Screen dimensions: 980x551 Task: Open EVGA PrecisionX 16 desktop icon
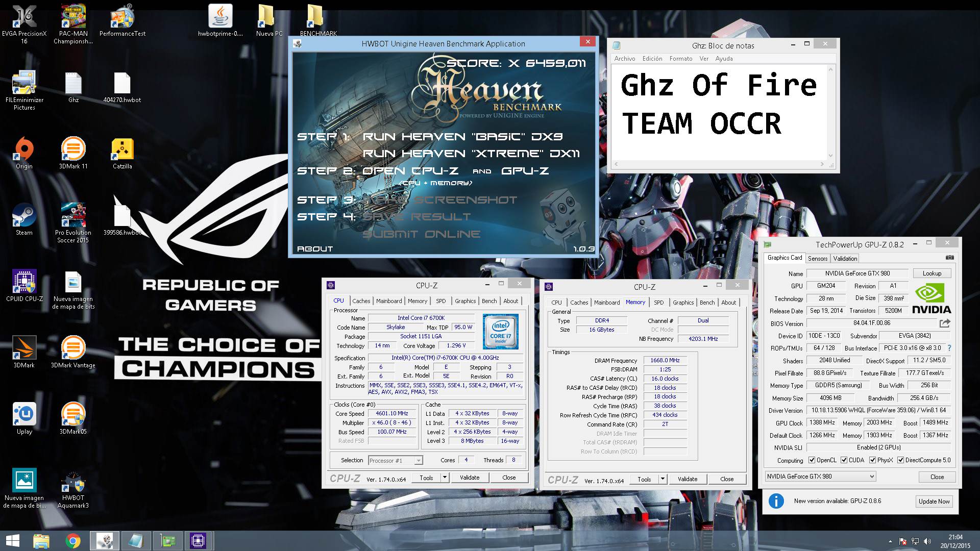coord(24,24)
